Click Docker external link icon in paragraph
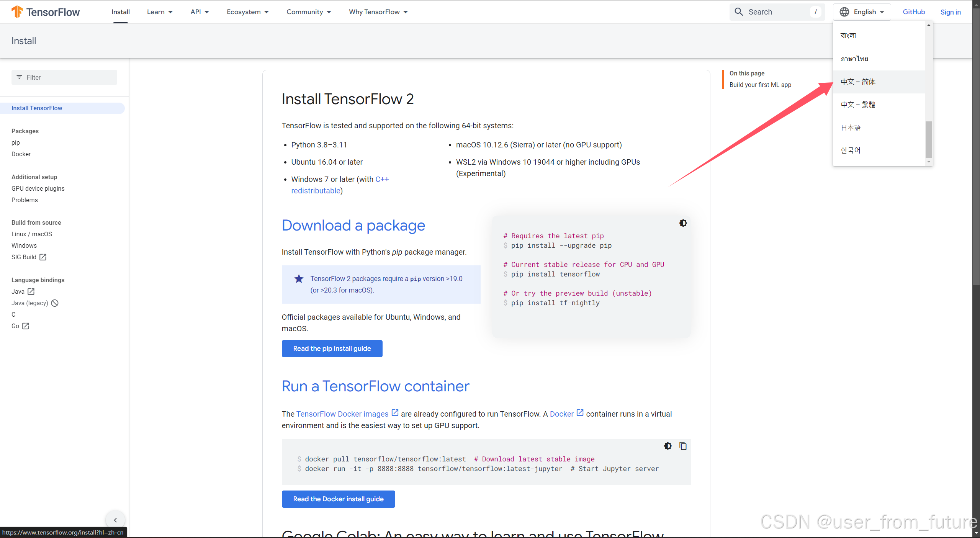The height and width of the screenshot is (538, 980). coord(580,413)
